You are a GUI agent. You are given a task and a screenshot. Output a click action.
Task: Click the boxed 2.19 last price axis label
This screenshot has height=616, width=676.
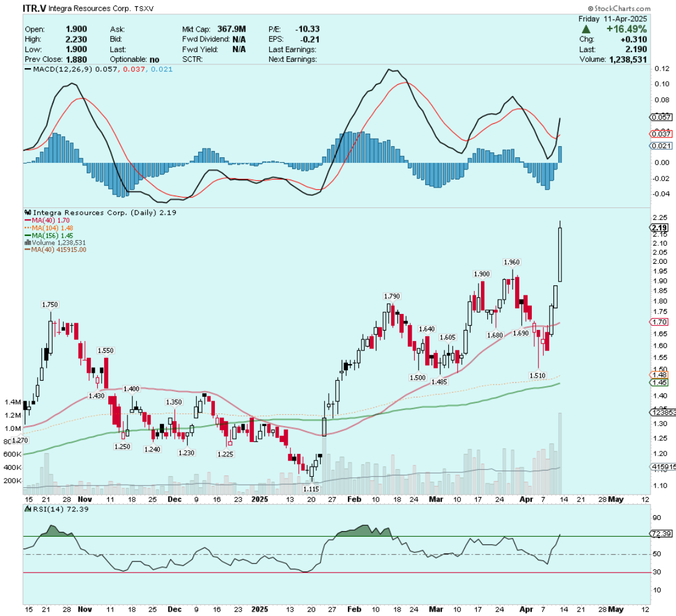point(660,228)
